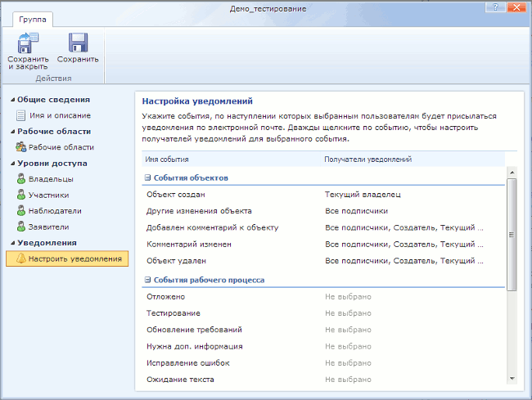Click the user icon next to Владельцы
Image resolution: width=532 pixels, height=400 pixels.
21,178
